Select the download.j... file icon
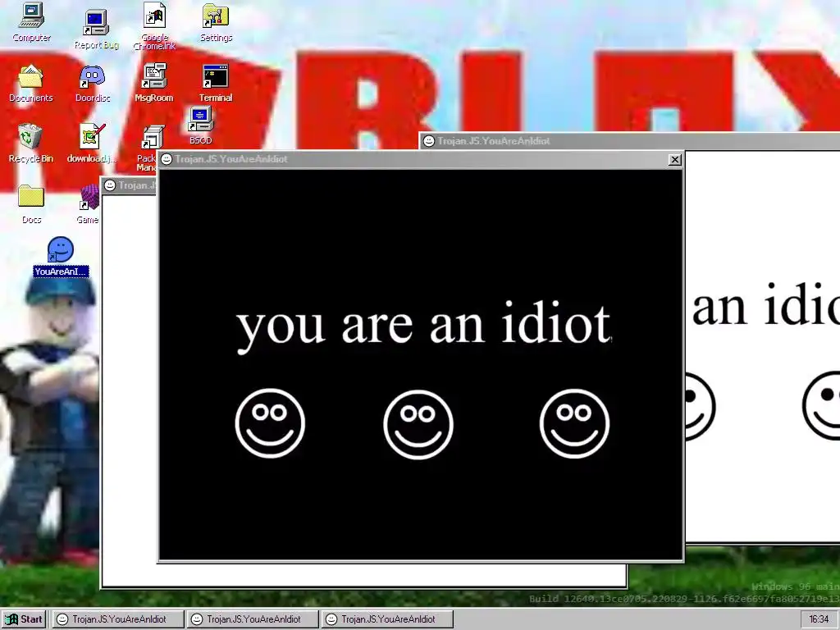Image resolution: width=840 pixels, height=630 pixels. [x=92, y=143]
